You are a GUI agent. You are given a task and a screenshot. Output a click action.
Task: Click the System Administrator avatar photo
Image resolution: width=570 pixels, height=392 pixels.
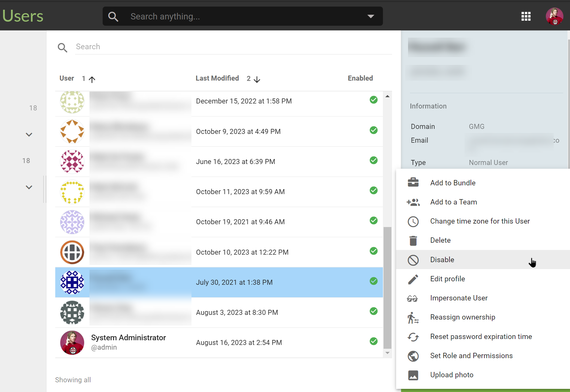[72, 342]
